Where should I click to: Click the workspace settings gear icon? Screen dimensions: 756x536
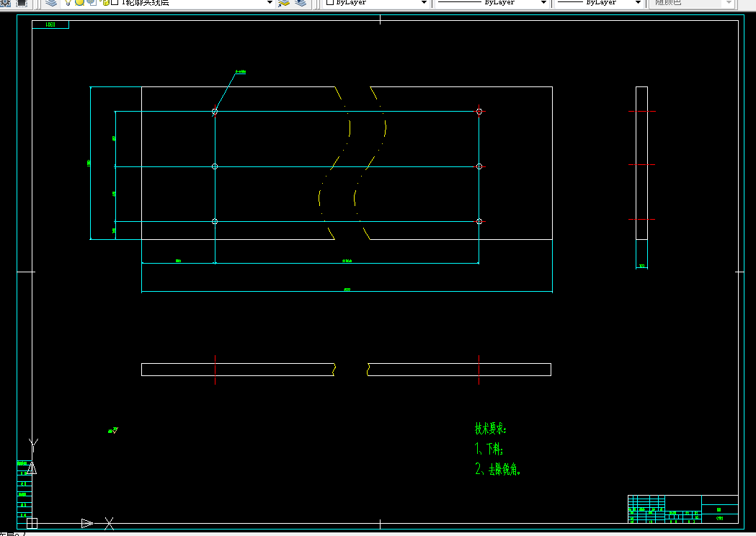coord(5,3)
